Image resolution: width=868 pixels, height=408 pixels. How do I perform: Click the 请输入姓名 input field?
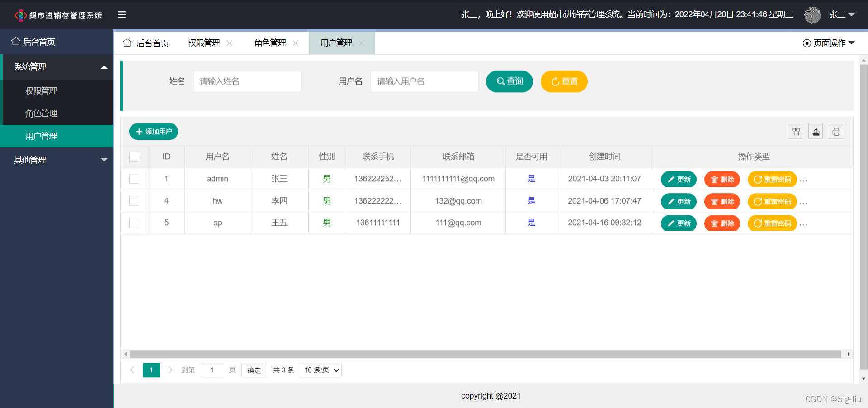[x=247, y=81]
